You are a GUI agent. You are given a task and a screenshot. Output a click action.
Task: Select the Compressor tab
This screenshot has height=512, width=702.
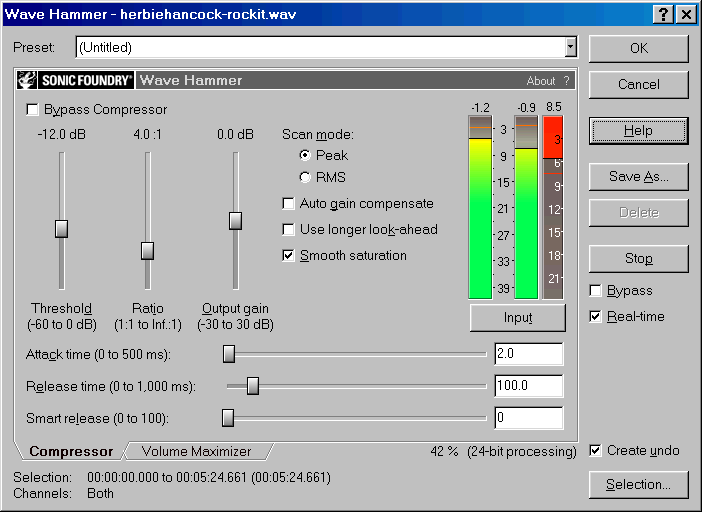71,451
